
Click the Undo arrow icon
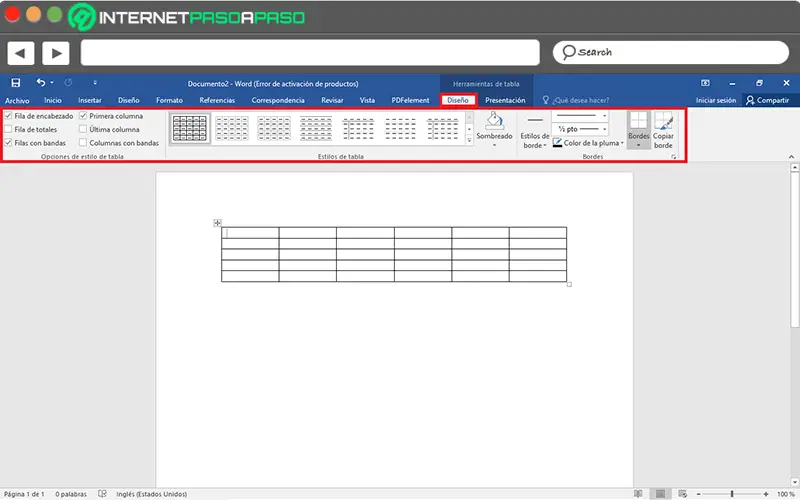(40, 82)
